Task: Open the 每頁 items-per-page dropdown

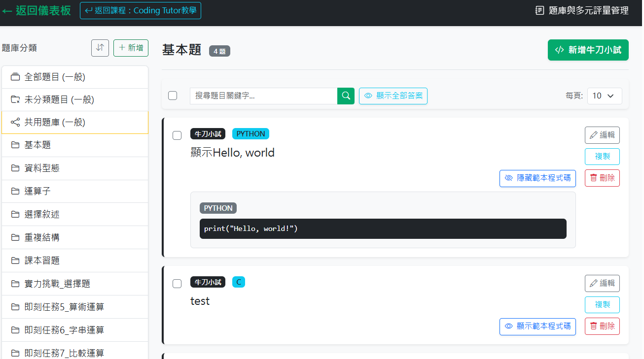Action: pos(605,96)
